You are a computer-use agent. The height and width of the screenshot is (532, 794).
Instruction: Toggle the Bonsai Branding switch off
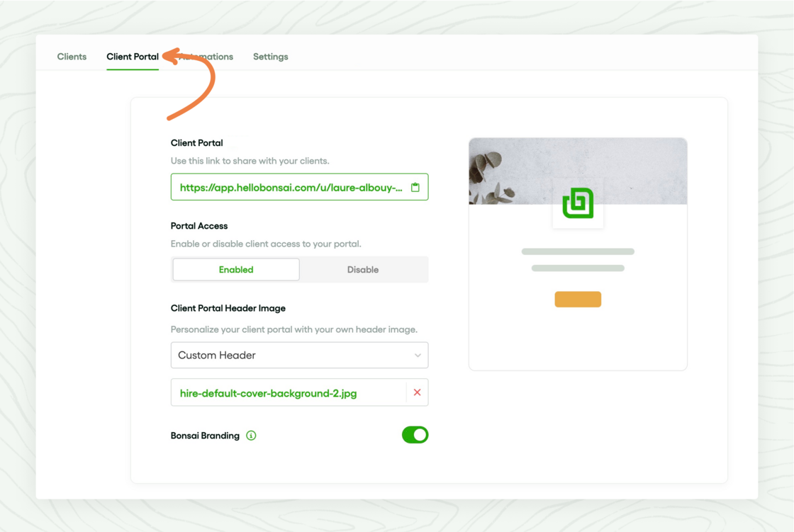tap(415, 435)
